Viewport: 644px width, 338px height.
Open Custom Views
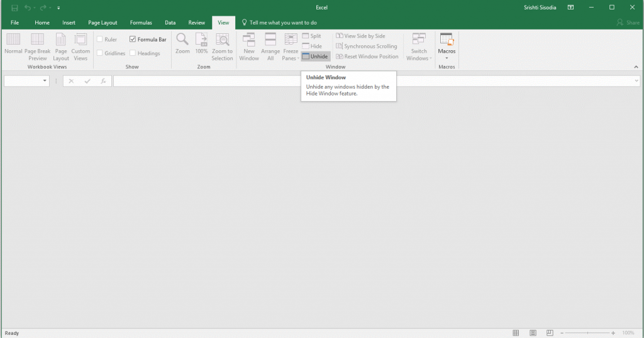tap(80, 46)
